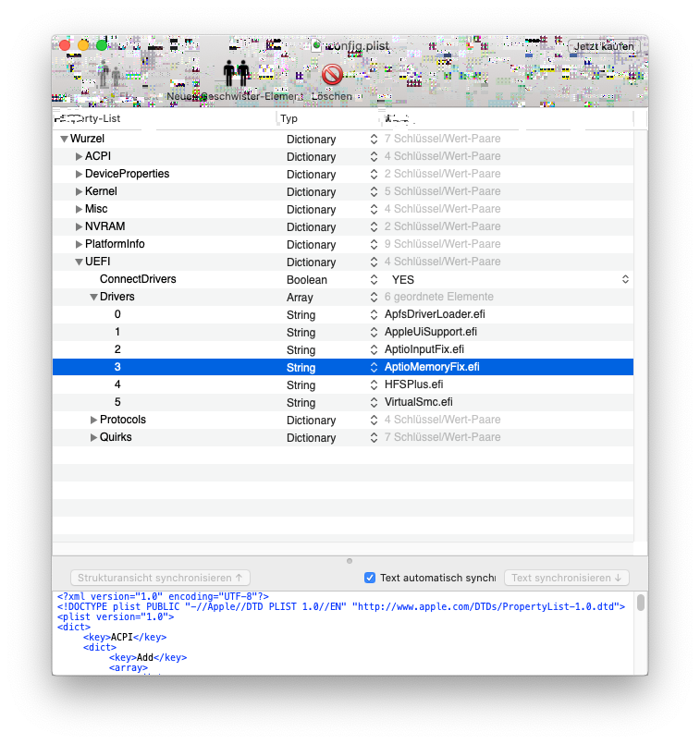
Task: Select the HFSPlus.efi value
Action: pyautogui.click(x=414, y=384)
